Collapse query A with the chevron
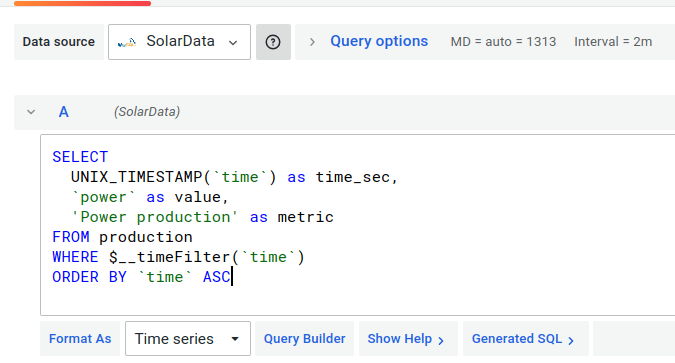 pos(31,112)
